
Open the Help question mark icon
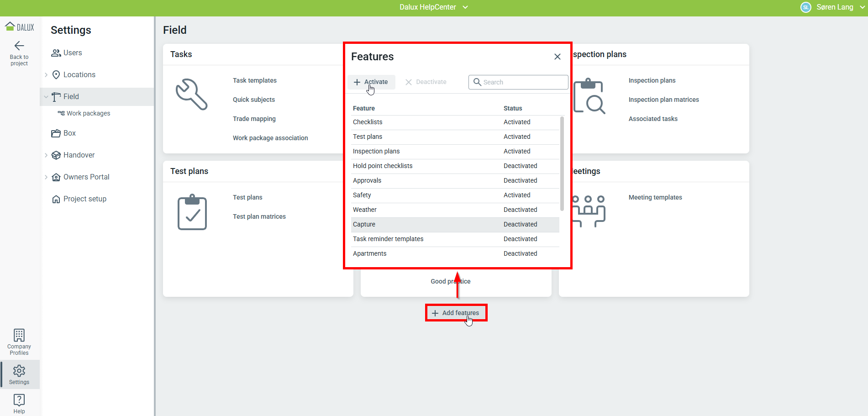point(19,400)
